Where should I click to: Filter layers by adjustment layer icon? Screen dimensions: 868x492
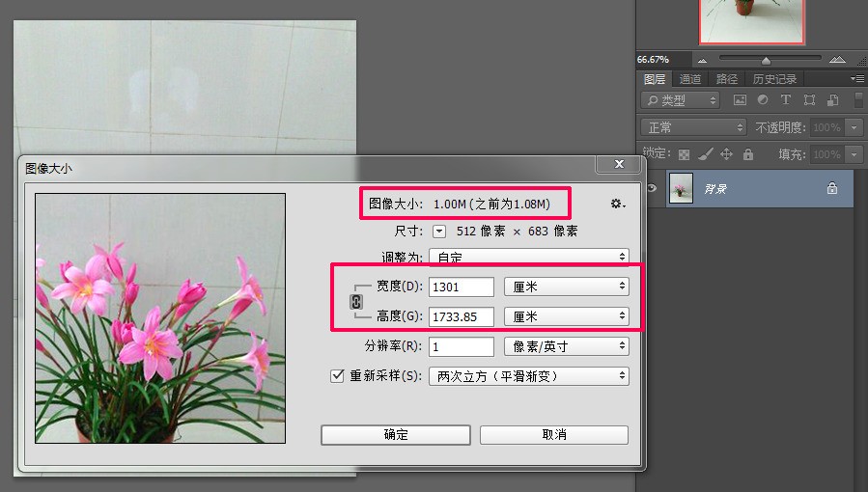[x=763, y=99]
